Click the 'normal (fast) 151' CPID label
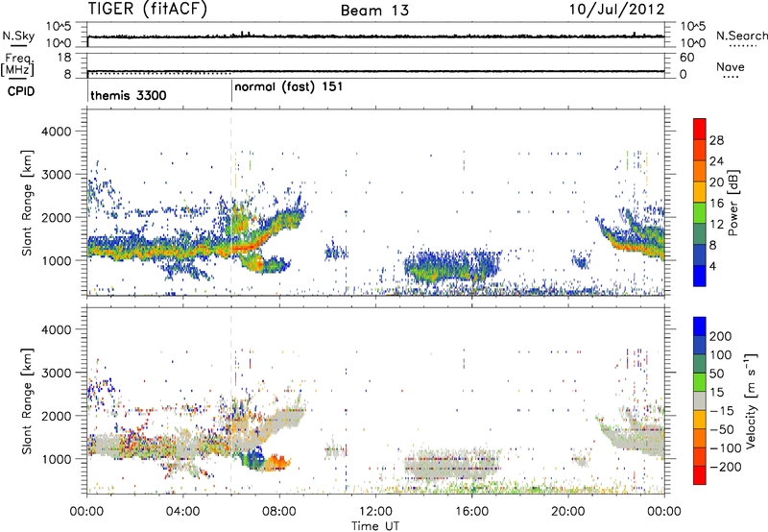The width and height of the screenshot is (768, 532). (289, 87)
